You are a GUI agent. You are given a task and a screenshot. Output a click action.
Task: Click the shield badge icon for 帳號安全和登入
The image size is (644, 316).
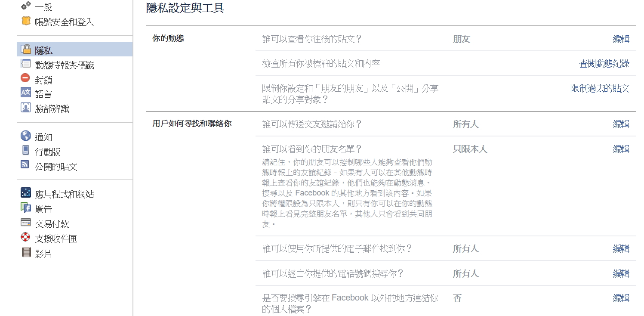tap(26, 21)
